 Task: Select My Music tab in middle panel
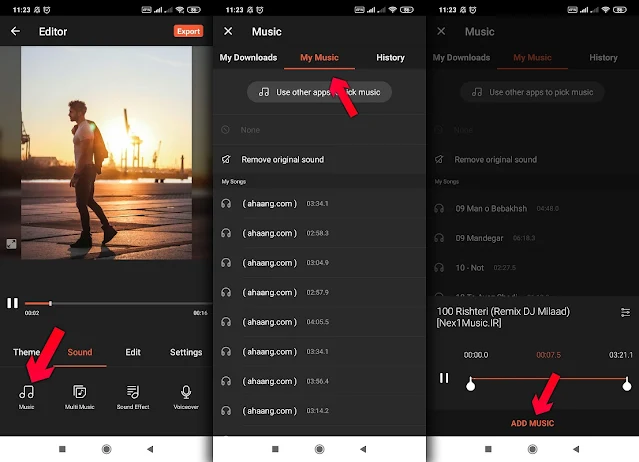(320, 57)
